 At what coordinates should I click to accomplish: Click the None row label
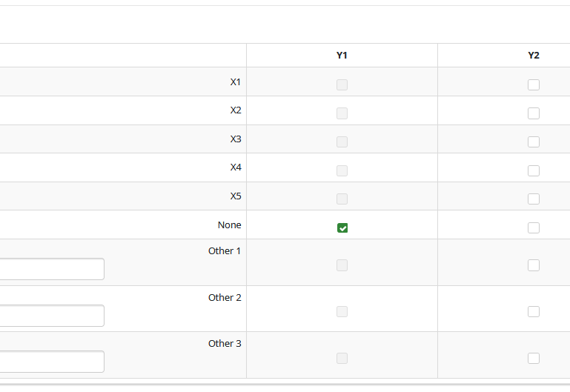coord(229,225)
